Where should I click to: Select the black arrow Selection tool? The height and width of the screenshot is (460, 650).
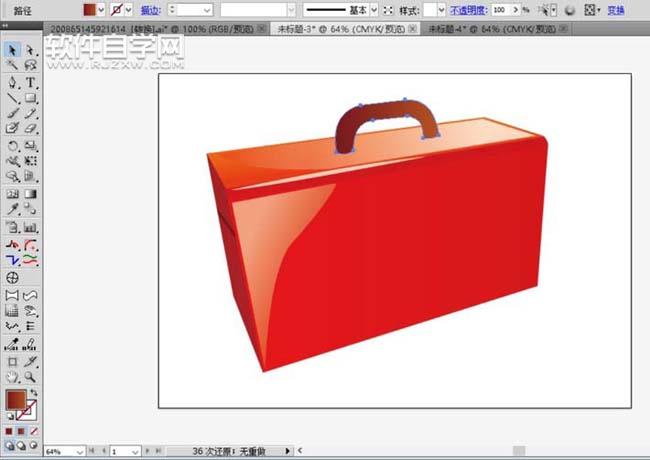(13, 50)
